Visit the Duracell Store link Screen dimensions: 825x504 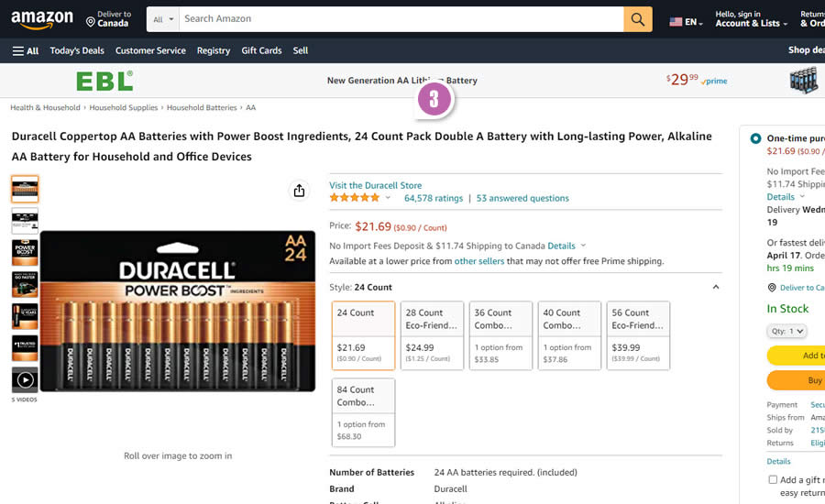click(376, 185)
